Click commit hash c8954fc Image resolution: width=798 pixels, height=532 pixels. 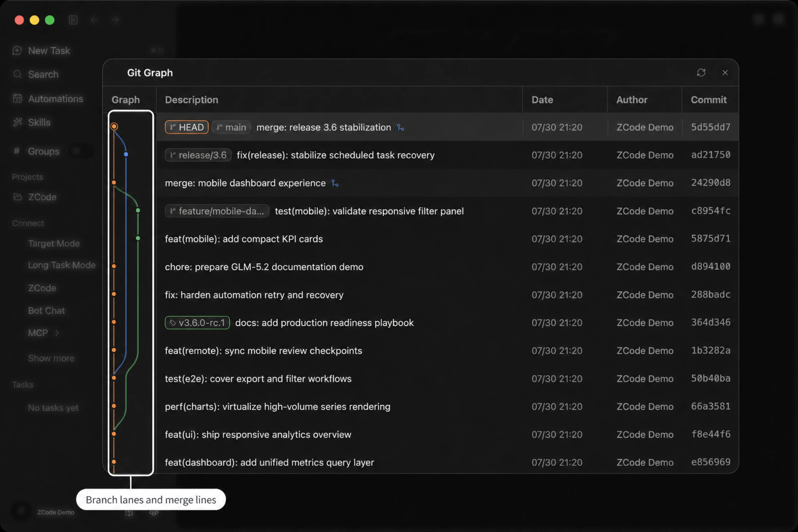point(711,211)
